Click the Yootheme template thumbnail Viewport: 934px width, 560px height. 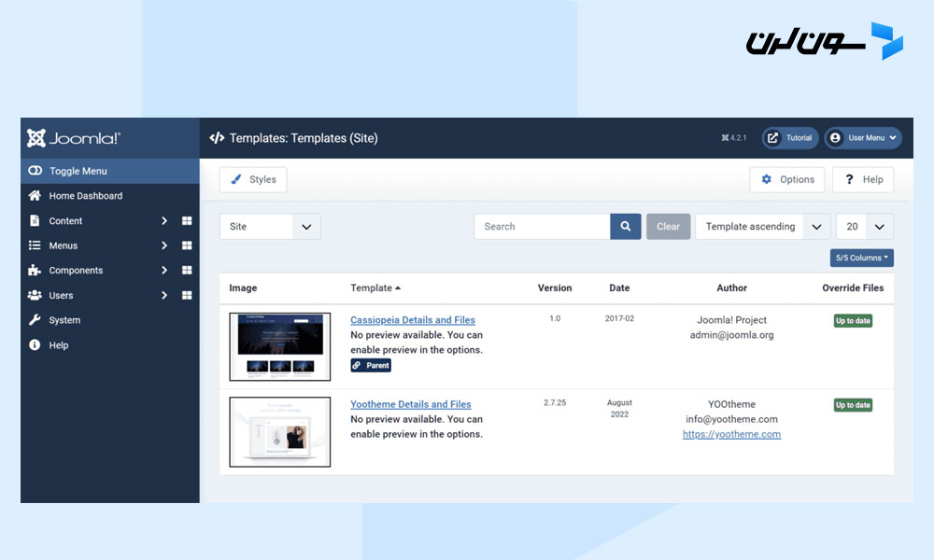(280, 432)
